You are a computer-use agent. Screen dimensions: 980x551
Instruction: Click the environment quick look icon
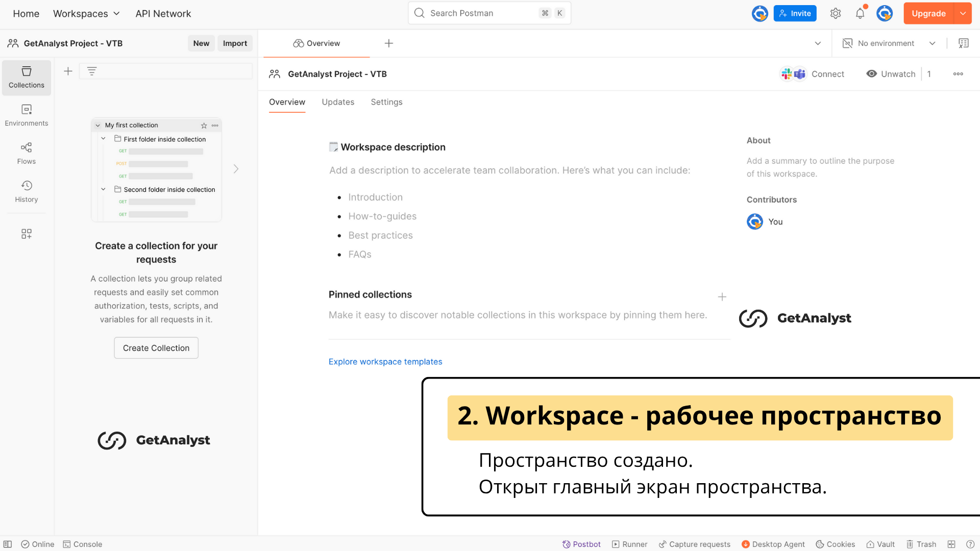(964, 43)
